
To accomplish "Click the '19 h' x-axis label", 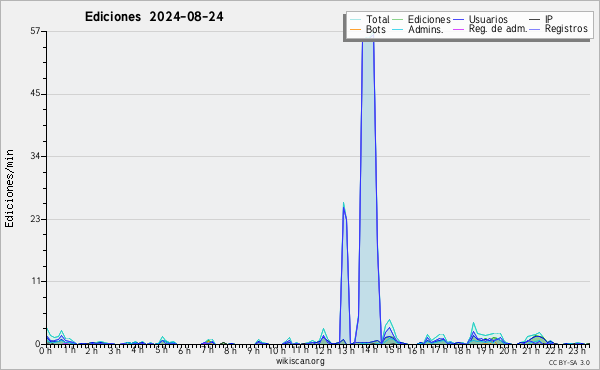I will [484, 351].
